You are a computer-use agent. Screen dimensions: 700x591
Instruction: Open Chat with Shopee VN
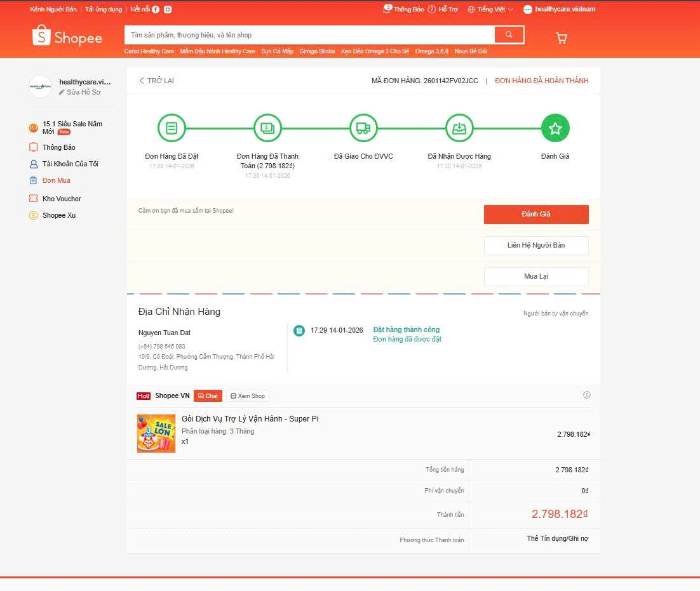[208, 396]
